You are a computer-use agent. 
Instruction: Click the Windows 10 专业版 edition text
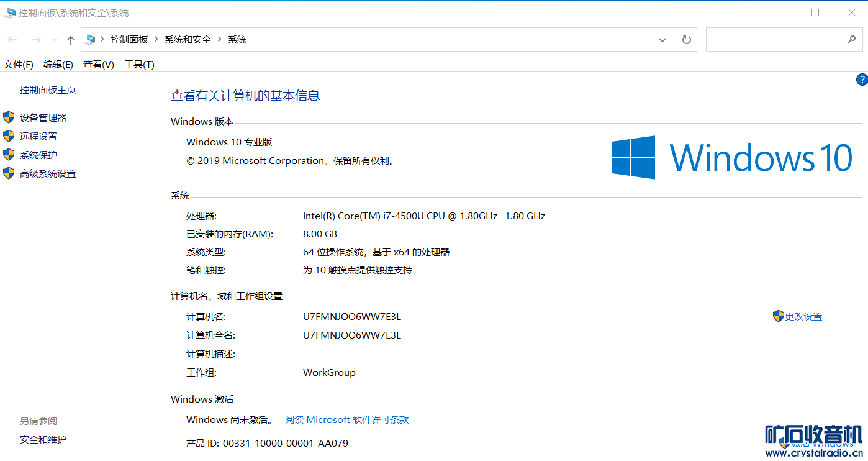(x=229, y=142)
